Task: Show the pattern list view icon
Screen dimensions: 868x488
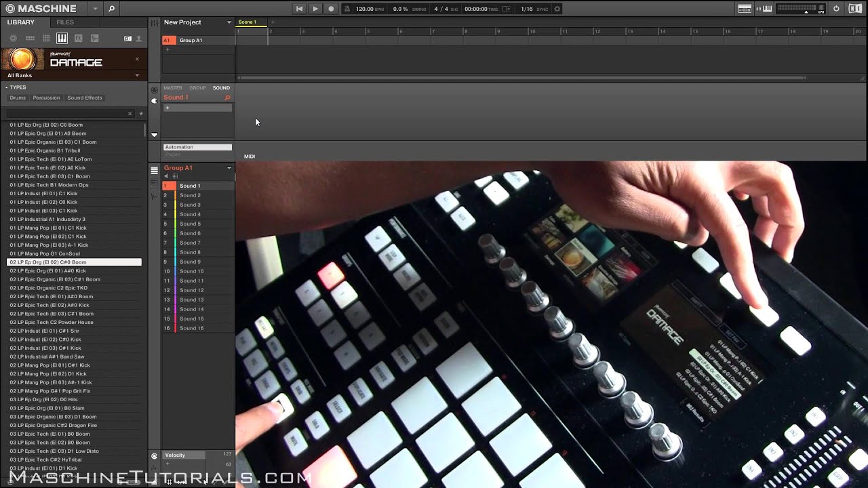Action: click(155, 170)
